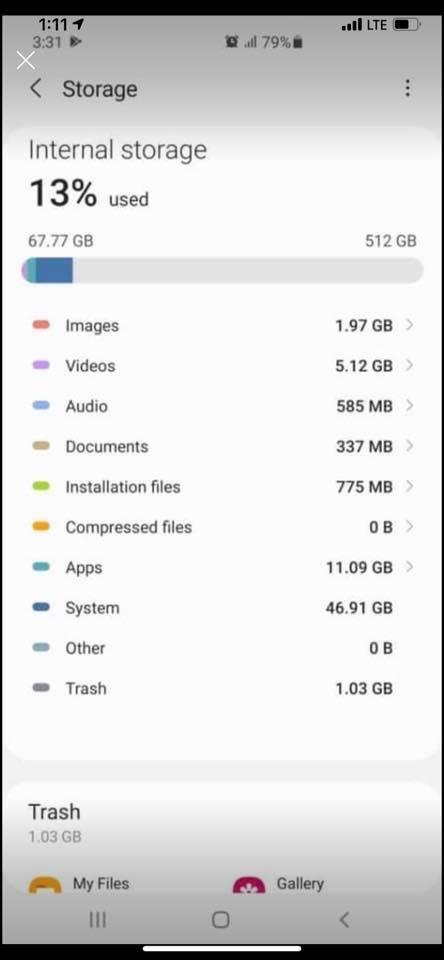
Task: Click the blue System color dot
Action: click(41, 607)
